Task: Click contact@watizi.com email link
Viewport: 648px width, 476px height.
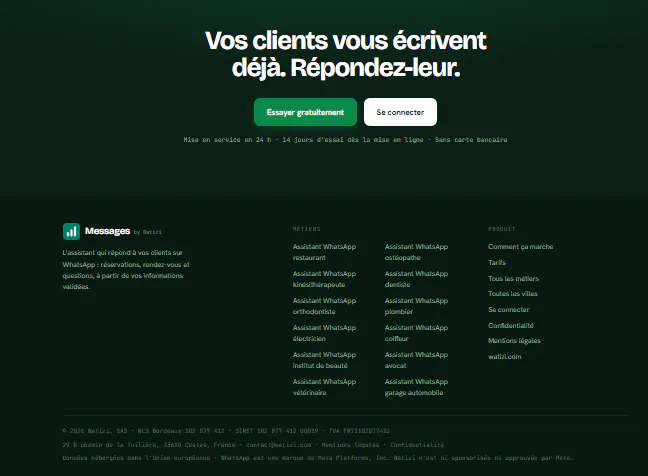Action: tap(279, 445)
